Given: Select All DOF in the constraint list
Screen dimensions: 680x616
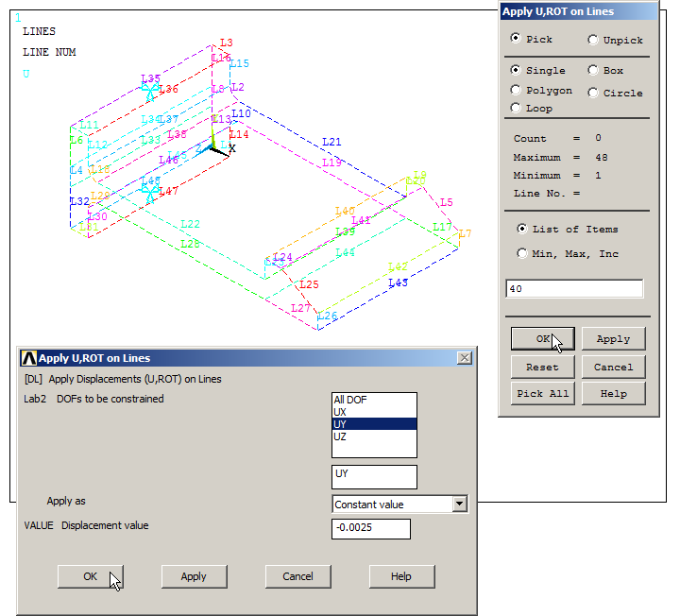Looking at the screenshot, I should click(350, 400).
